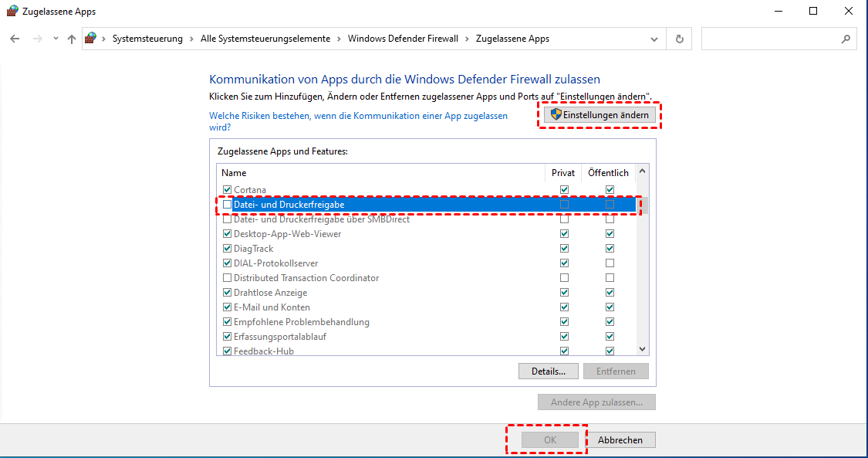This screenshot has height=458, width=868.
Task: Enable Distributed Transaction Coordinator checkbox
Action: point(227,278)
